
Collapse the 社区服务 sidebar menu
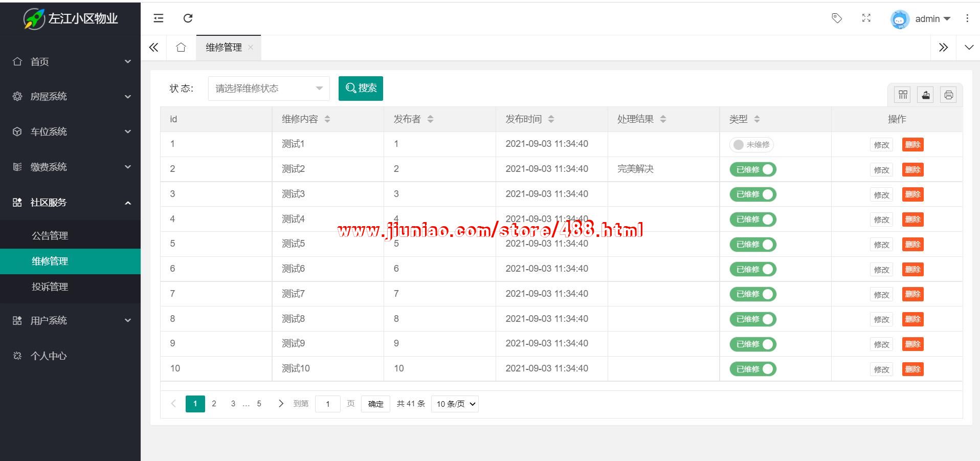70,202
